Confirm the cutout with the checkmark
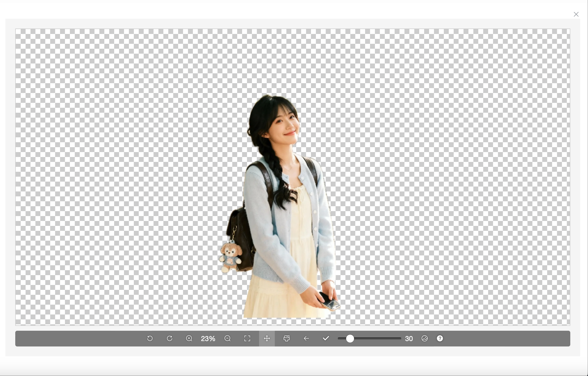Viewport: 588px width, 376px height. [325, 339]
